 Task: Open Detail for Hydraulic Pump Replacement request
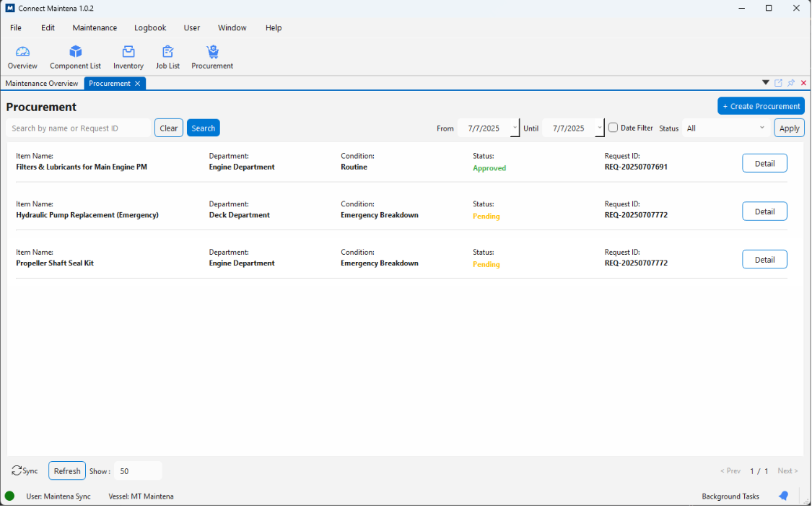click(764, 211)
